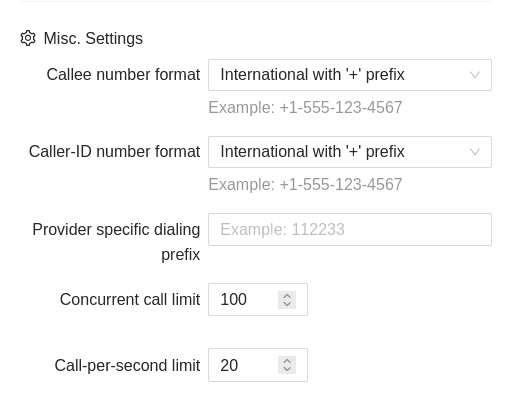Open the Callee number format dropdown
Image resolution: width=512 pixels, height=417 pixels.
click(x=350, y=75)
